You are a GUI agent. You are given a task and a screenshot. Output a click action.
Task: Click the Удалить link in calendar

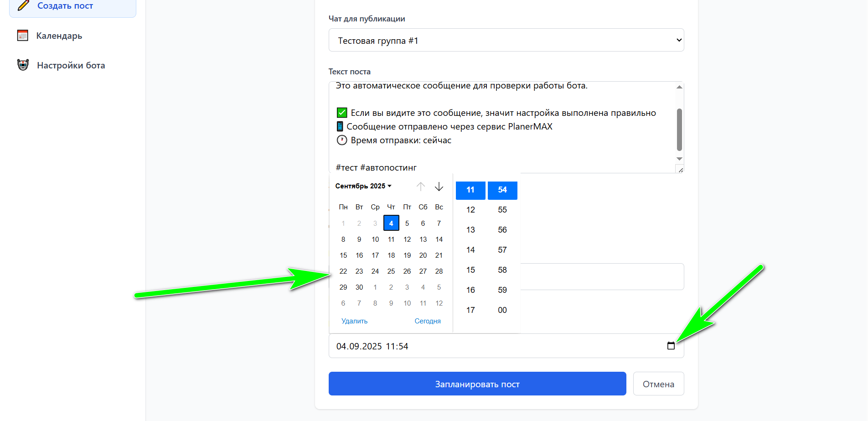pyautogui.click(x=354, y=321)
